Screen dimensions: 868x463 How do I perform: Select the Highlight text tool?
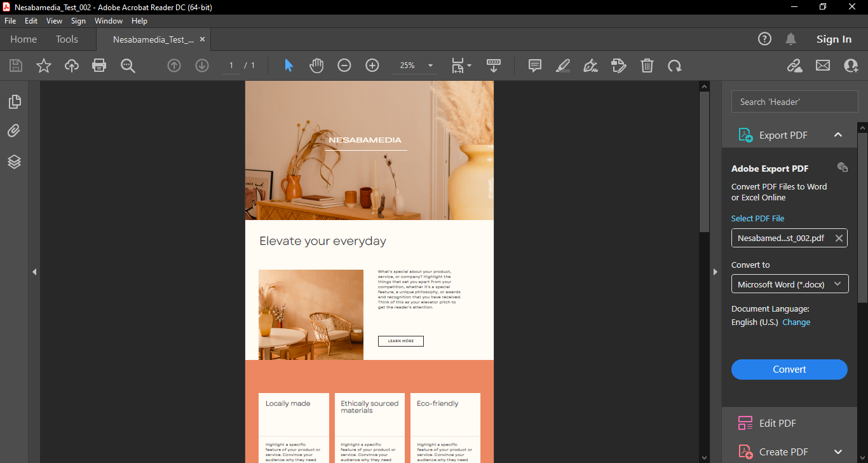coord(562,66)
